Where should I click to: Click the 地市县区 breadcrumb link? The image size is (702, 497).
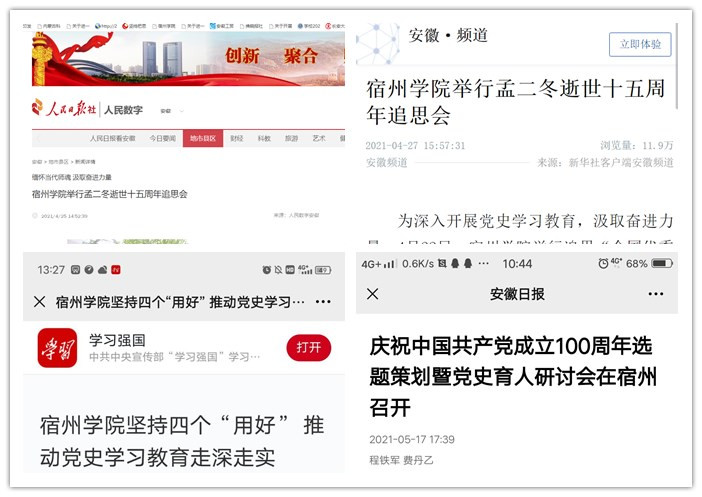pyautogui.click(x=59, y=162)
